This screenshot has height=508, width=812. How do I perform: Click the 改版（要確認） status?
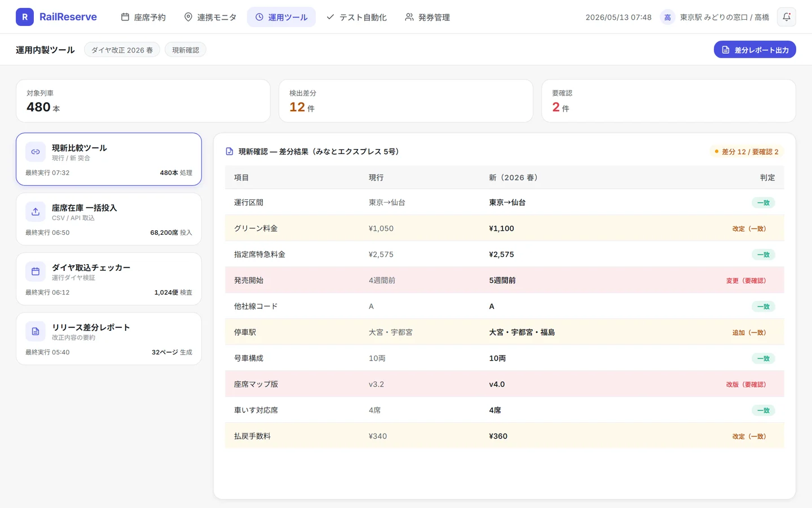[746, 384]
